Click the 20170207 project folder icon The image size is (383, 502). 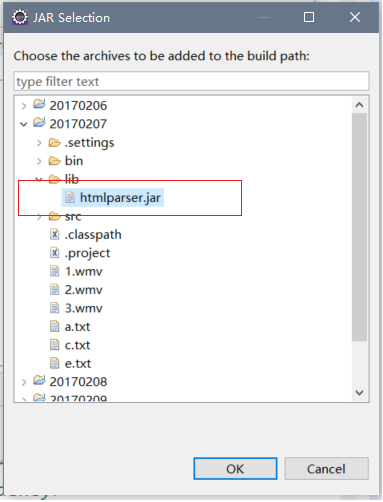[39, 123]
